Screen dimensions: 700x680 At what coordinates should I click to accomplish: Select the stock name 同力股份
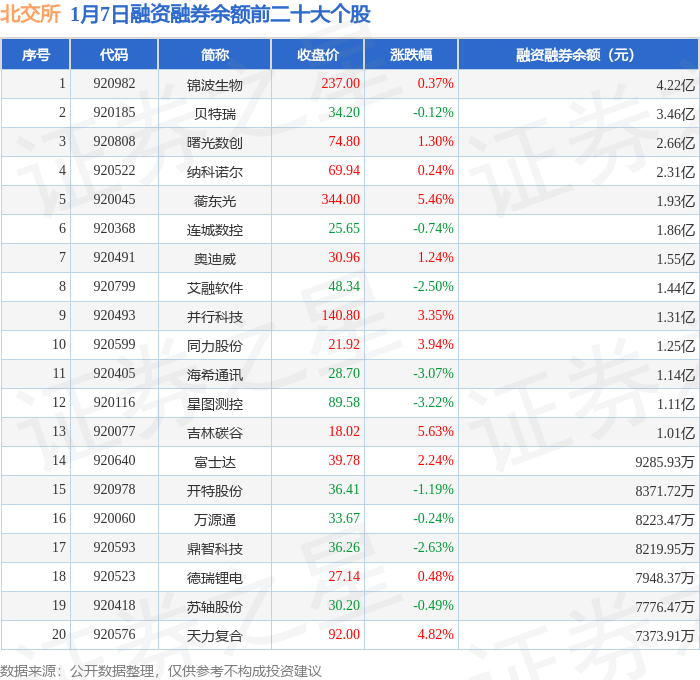point(215,346)
